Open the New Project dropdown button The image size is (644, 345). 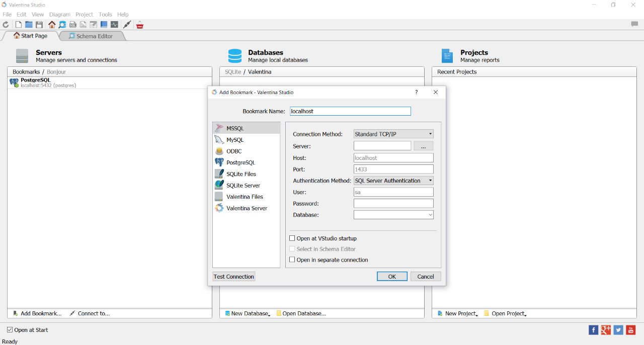(x=457, y=313)
